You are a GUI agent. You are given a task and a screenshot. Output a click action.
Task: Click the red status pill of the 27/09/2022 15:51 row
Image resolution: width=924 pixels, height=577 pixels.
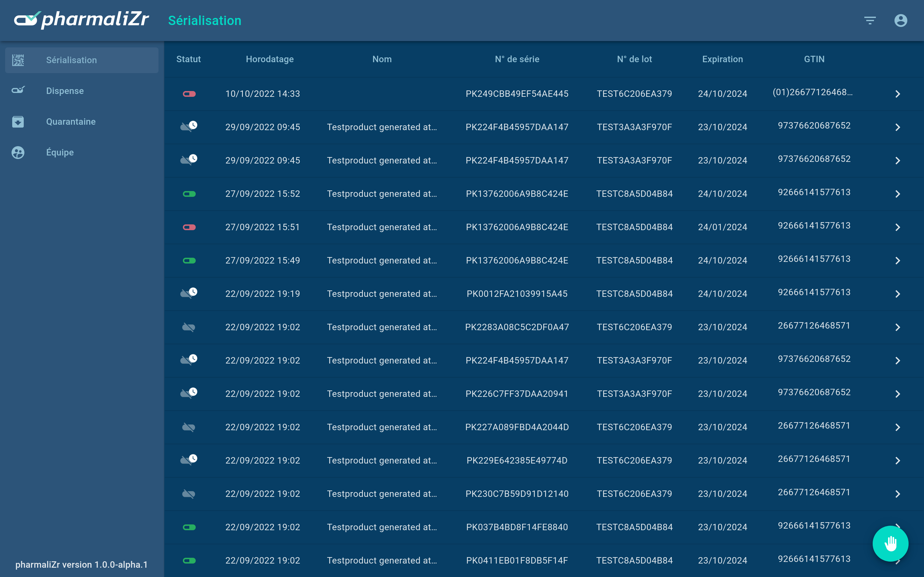(189, 228)
